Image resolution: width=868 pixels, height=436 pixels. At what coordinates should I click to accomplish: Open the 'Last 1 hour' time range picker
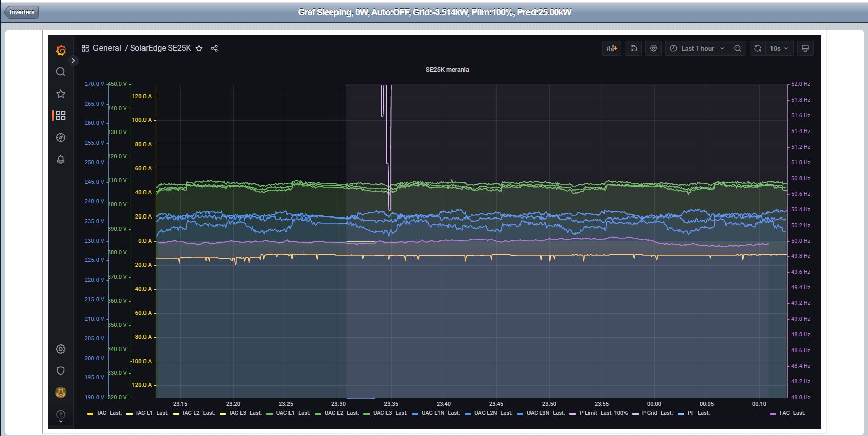click(697, 48)
